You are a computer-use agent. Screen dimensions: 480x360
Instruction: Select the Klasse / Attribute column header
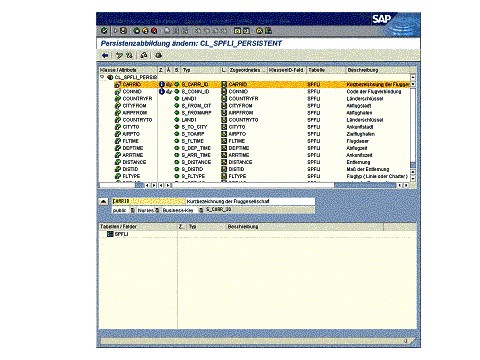[128, 70]
